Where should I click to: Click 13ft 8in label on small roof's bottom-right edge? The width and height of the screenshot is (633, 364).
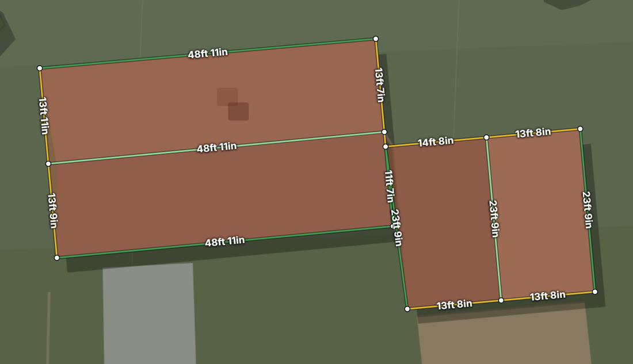coord(548,296)
